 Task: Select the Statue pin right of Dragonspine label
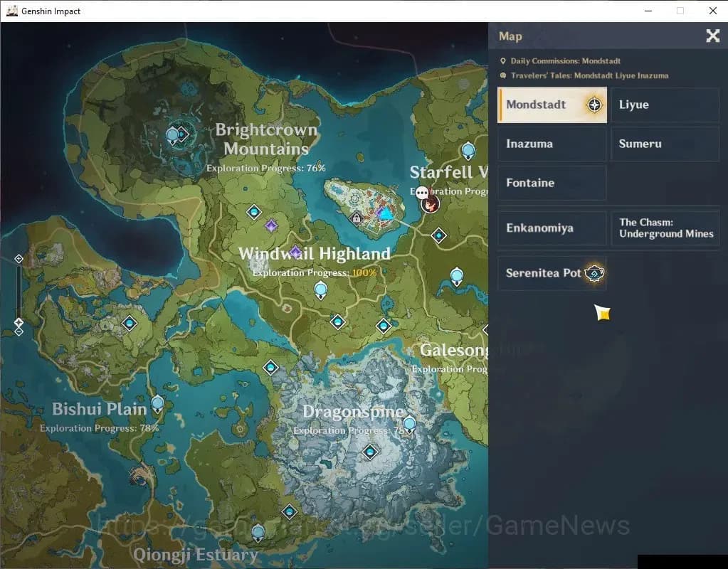(x=409, y=425)
